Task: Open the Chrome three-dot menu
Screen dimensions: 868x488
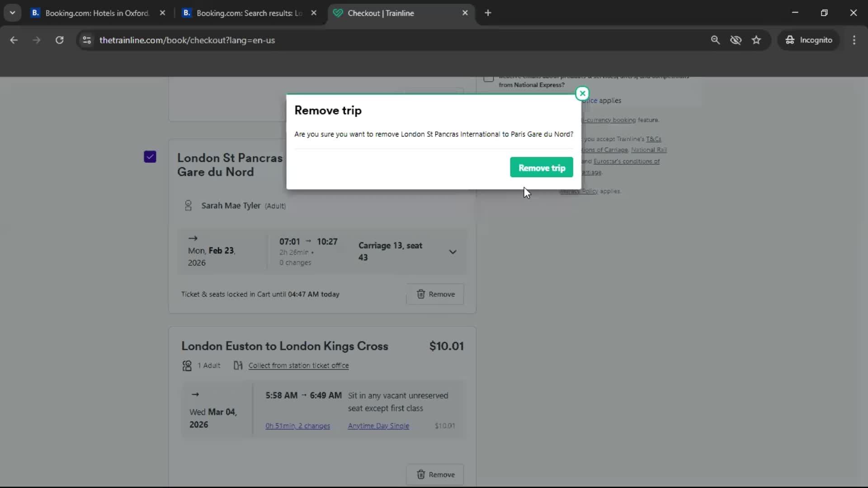Action: tap(854, 40)
